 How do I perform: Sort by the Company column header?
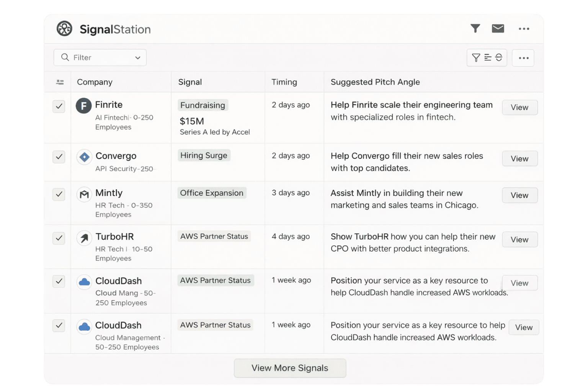tap(95, 82)
